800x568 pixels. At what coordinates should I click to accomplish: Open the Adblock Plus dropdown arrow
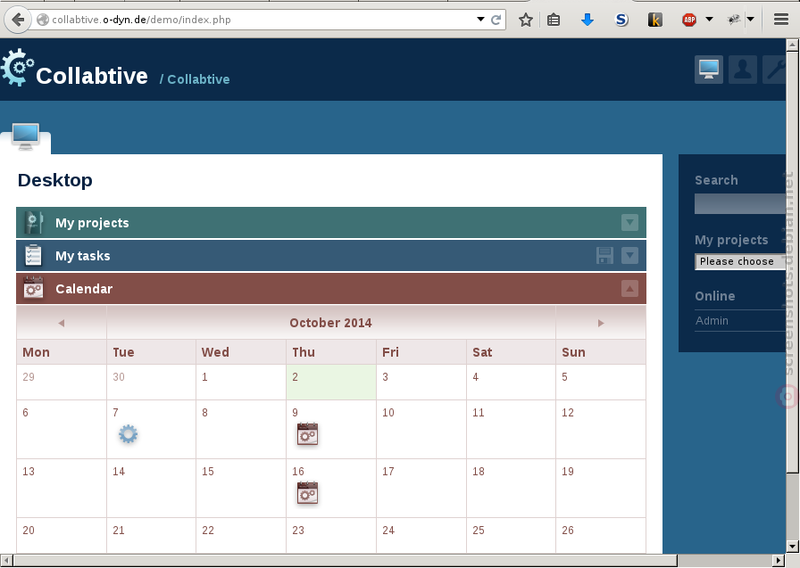point(709,19)
